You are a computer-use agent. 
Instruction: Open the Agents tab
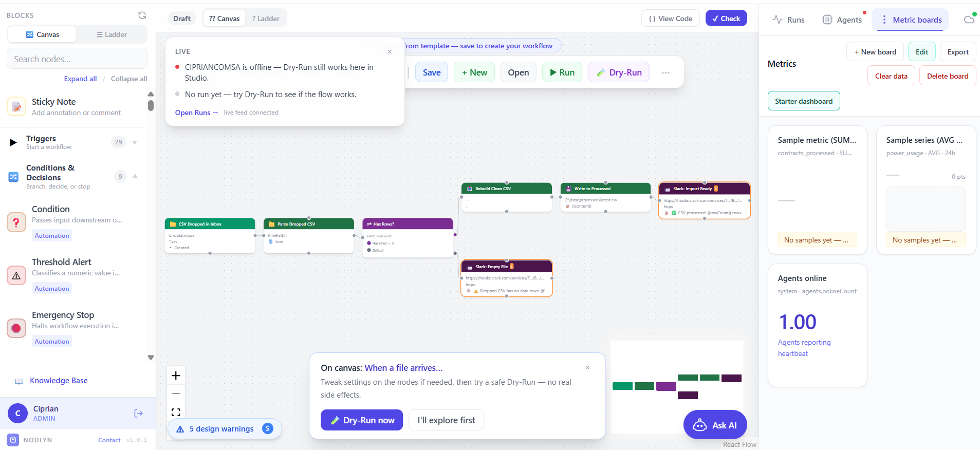(x=842, y=20)
